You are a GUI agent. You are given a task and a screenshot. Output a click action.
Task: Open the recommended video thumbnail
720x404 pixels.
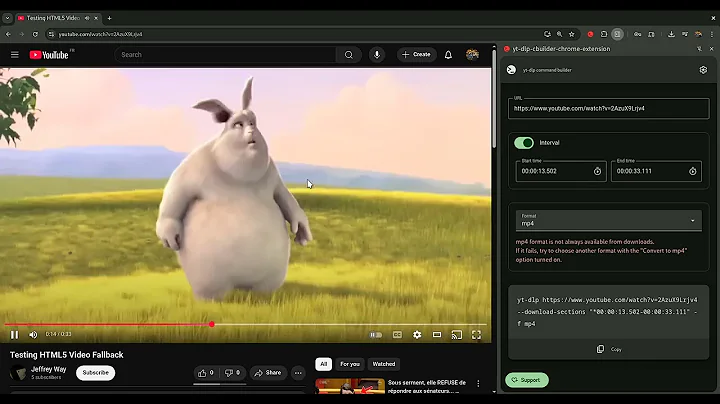pos(350,386)
